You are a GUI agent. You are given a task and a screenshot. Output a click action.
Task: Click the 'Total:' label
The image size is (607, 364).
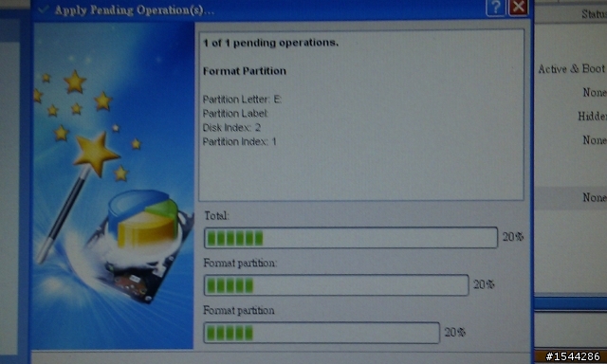(x=217, y=215)
